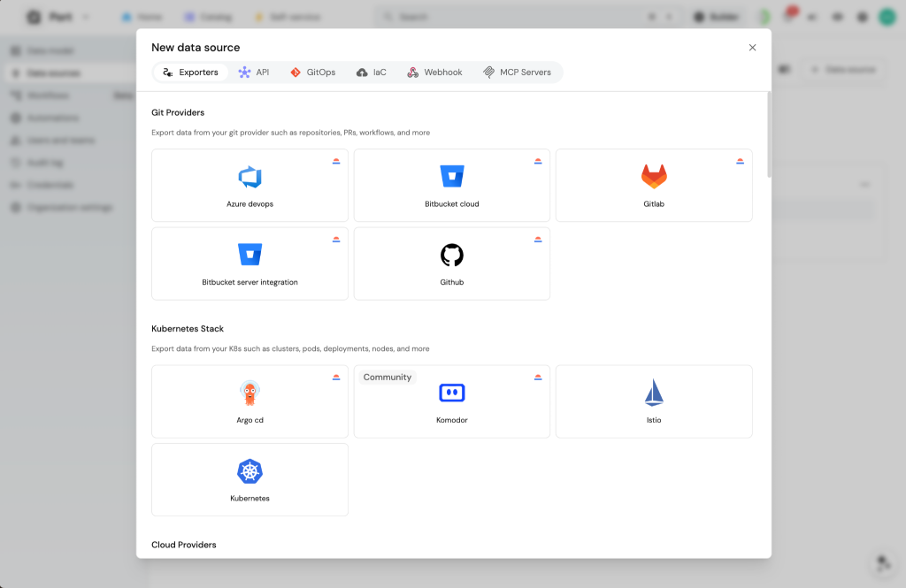
Task: Open the GitOps tab
Action: (x=311, y=72)
